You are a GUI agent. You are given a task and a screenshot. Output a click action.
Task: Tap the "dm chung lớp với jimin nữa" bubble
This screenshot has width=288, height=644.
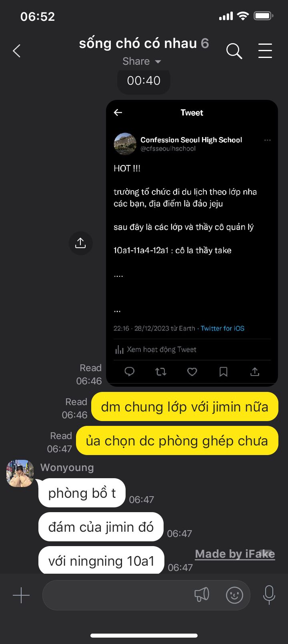[185, 407]
